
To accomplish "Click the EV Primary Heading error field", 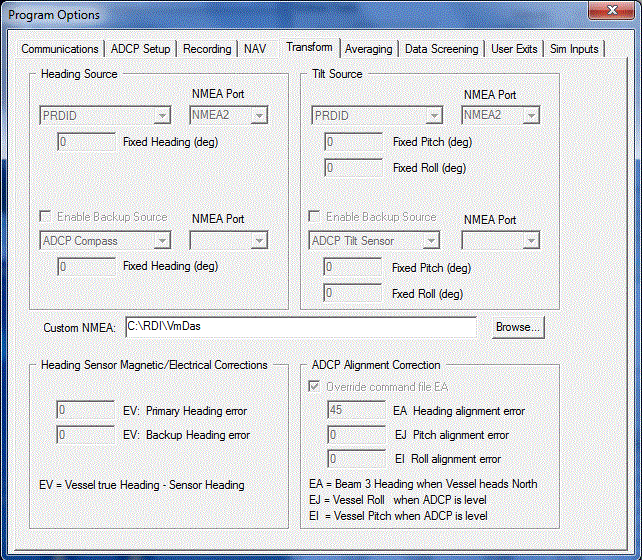I will pyautogui.click(x=85, y=410).
